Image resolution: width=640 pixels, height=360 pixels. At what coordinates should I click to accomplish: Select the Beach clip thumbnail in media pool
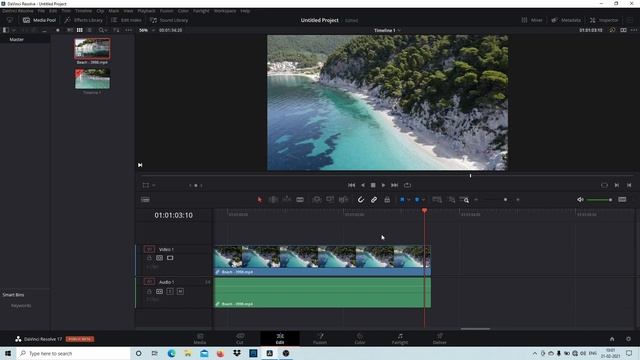tap(92, 48)
